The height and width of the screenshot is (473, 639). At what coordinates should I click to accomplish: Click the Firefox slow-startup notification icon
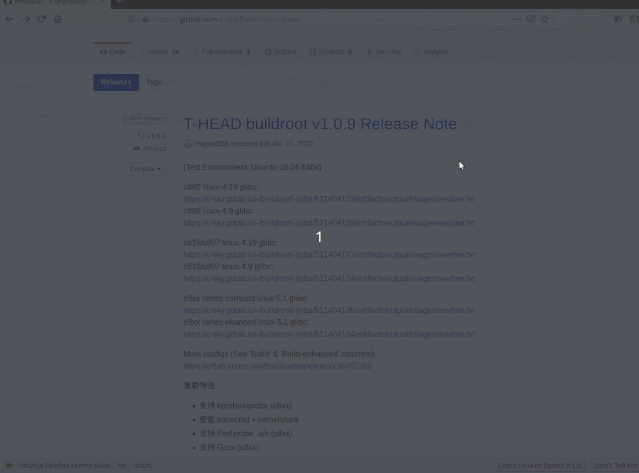9,465
